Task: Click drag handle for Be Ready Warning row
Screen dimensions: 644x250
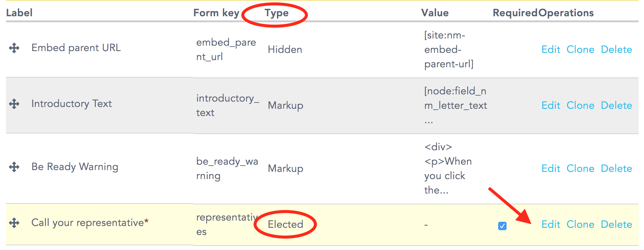Action: pos(14,167)
